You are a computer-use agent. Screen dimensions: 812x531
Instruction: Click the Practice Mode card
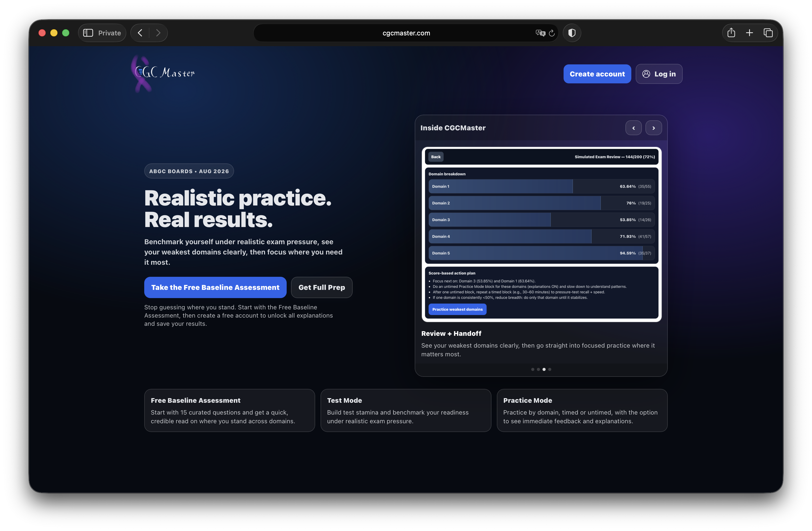(582, 410)
